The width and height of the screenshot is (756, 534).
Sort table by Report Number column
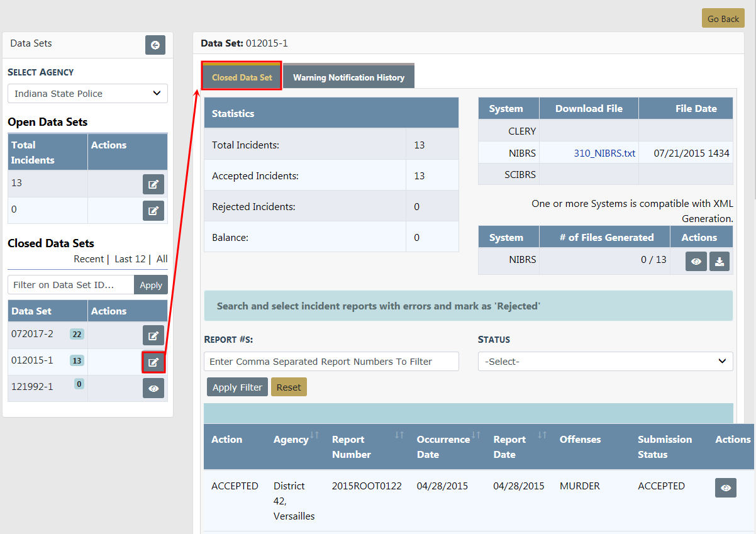(399, 435)
